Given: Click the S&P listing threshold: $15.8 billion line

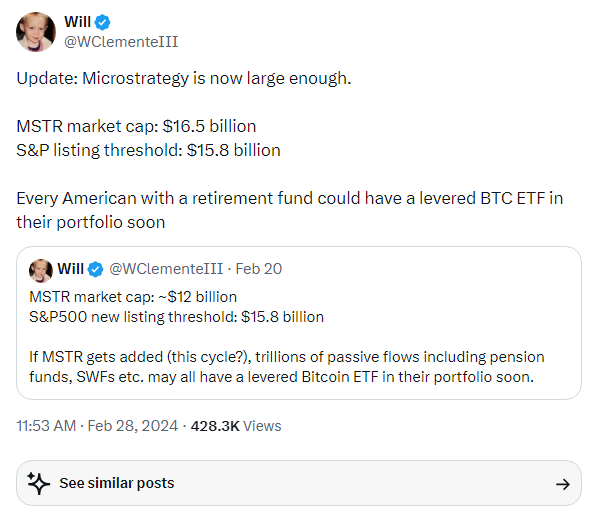Looking at the screenshot, I should point(148,150).
